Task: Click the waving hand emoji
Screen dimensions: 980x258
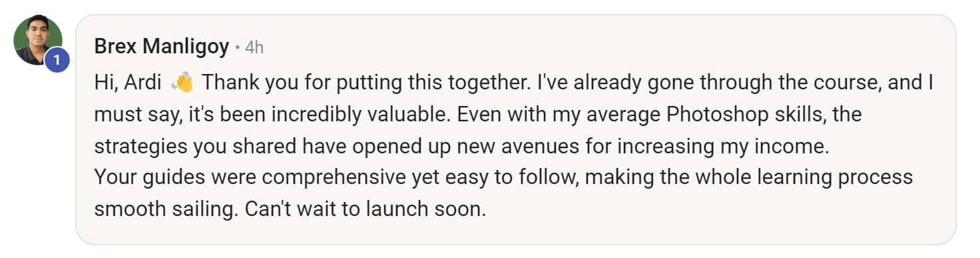Action: (182, 83)
